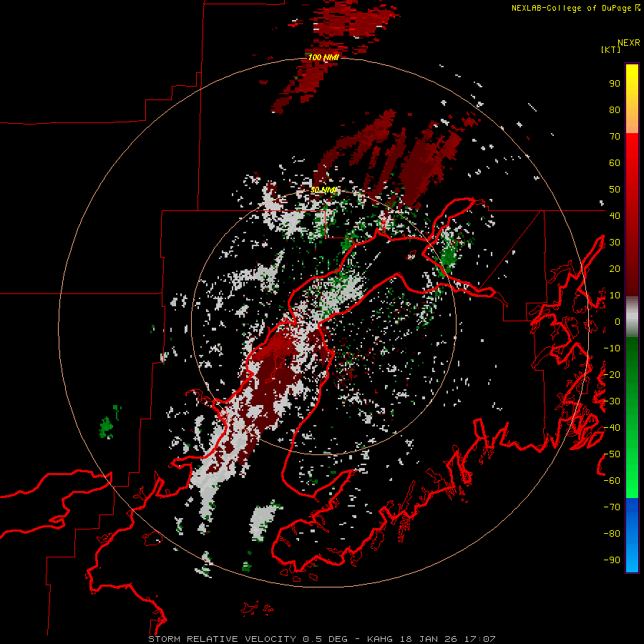Click the 70 knot scale label
The height and width of the screenshot is (644, 644).
point(615,137)
